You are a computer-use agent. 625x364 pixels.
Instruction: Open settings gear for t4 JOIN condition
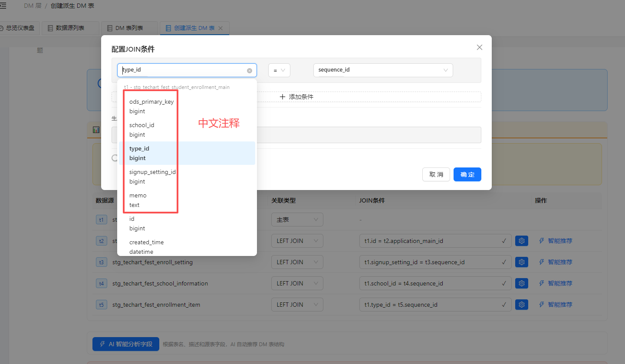point(522,283)
